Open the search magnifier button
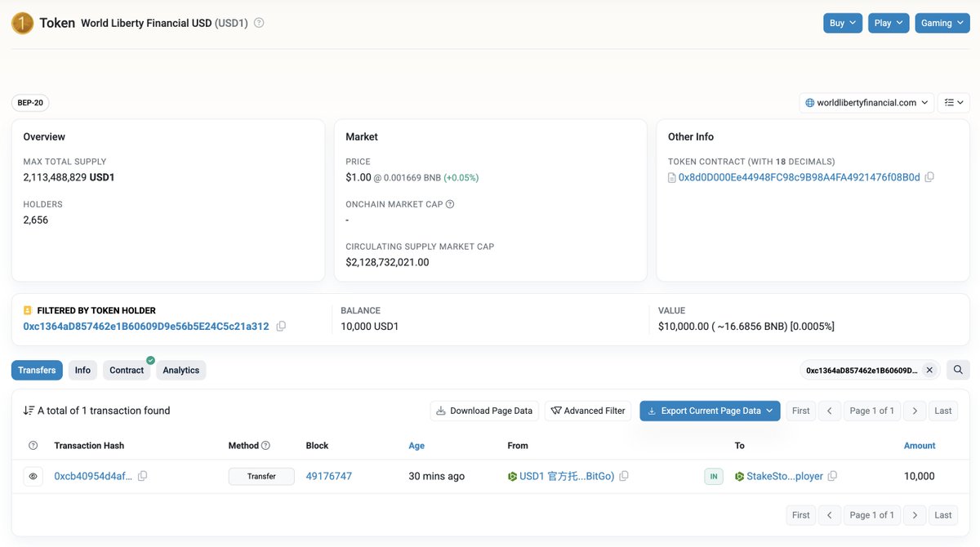The width and height of the screenshot is (980, 547). 958,370
